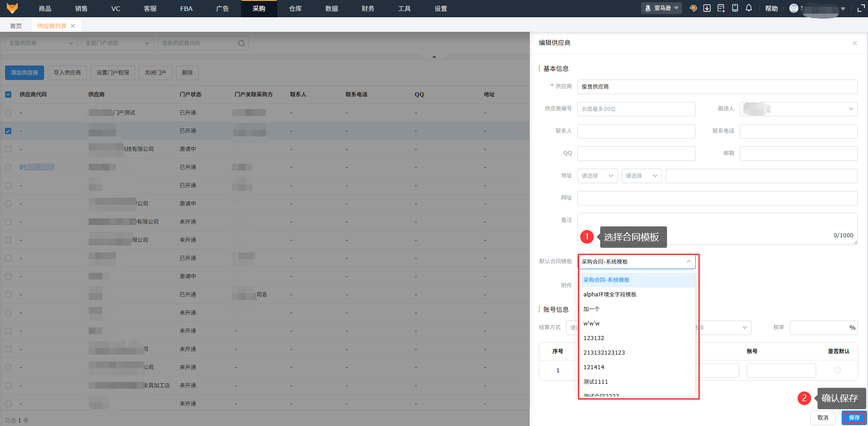Open the download center icon
868x426 pixels.
click(x=707, y=8)
